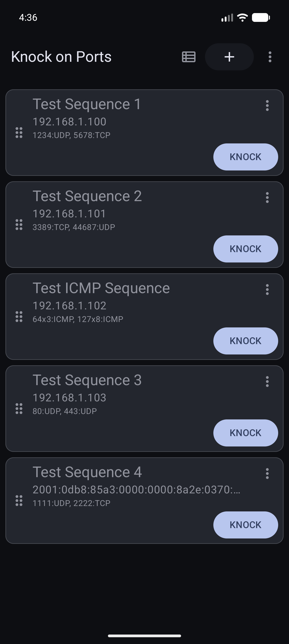Tap the add new sequence plus button
289x644 pixels.
[229, 57]
